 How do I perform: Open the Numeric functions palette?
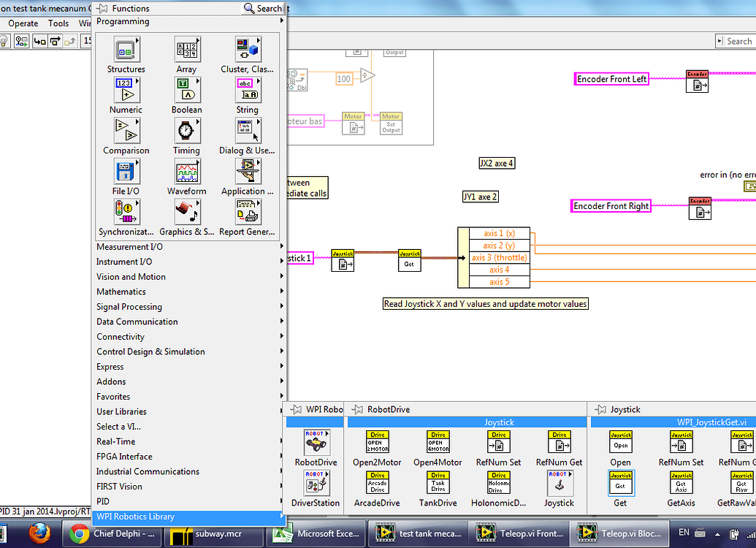126,90
